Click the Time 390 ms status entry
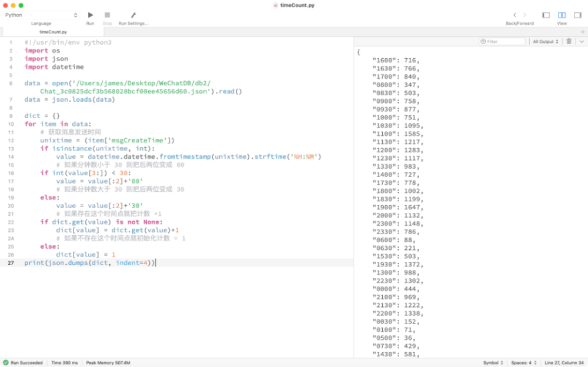This screenshot has width=588, height=367. (65, 363)
